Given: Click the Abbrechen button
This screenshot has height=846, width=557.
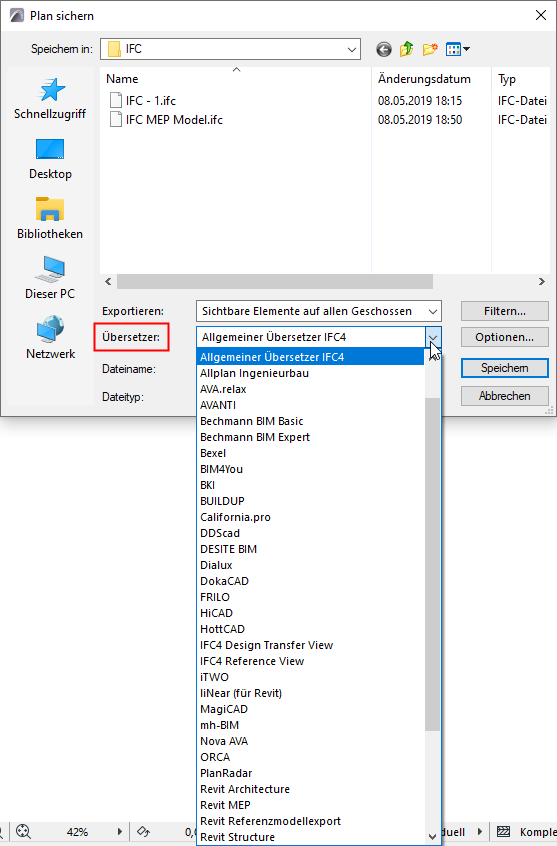Looking at the screenshot, I should point(505,396).
